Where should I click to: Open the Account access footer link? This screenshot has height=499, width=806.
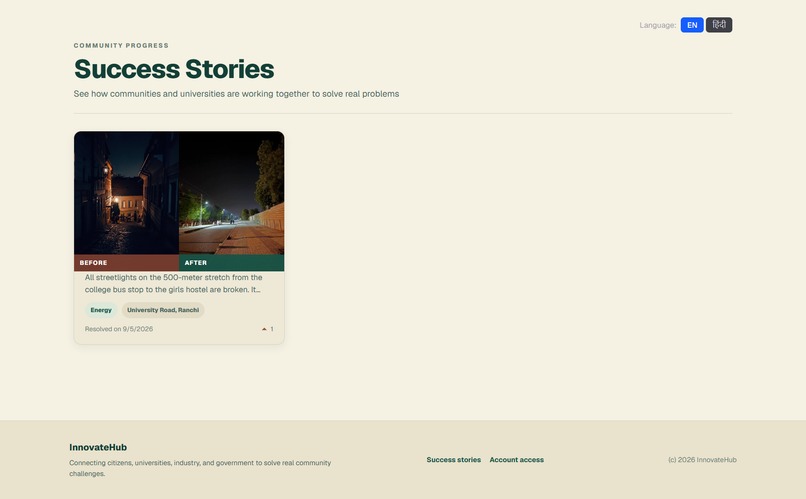[x=517, y=460]
